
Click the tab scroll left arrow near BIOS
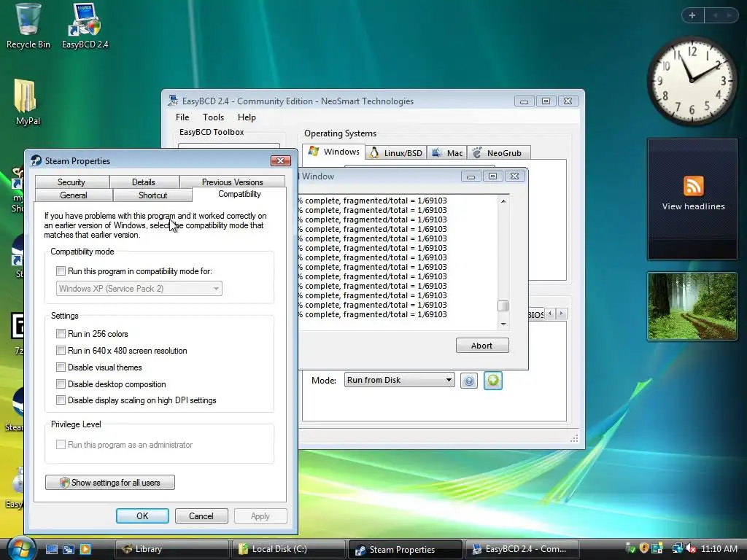tap(550, 314)
